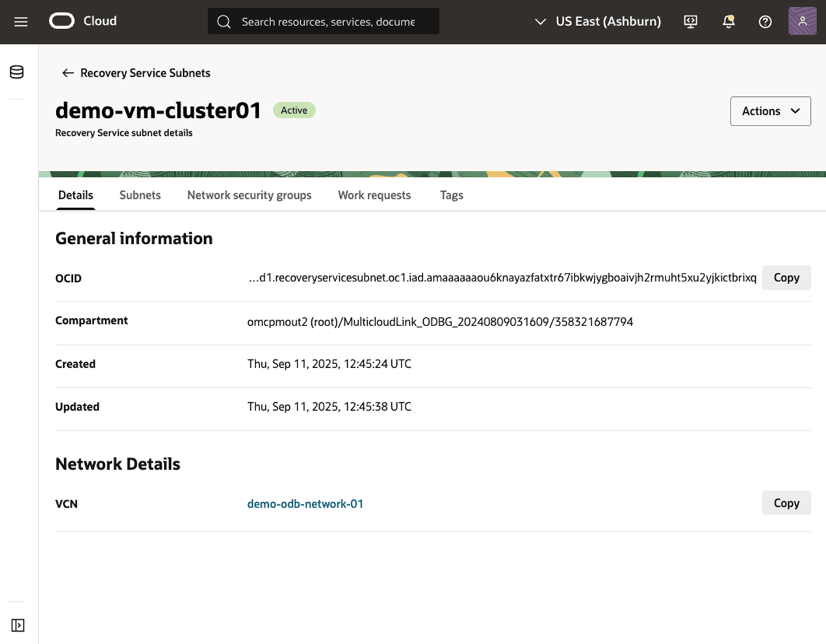Select the Tags tab

click(451, 195)
